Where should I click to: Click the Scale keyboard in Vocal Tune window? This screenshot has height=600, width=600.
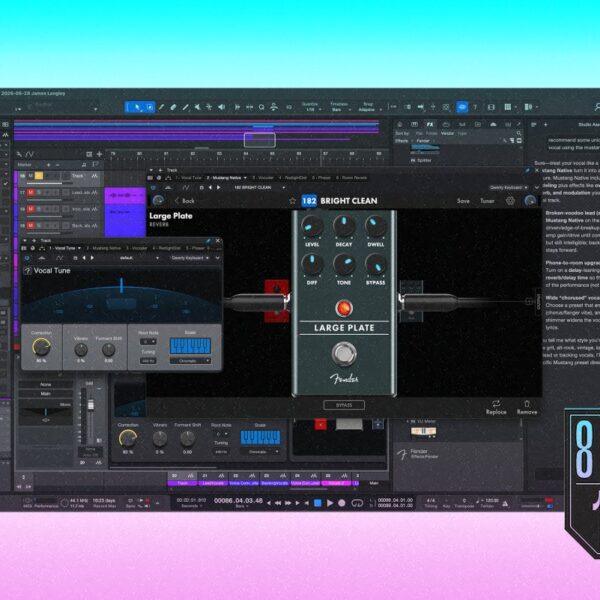[x=190, y=346]
